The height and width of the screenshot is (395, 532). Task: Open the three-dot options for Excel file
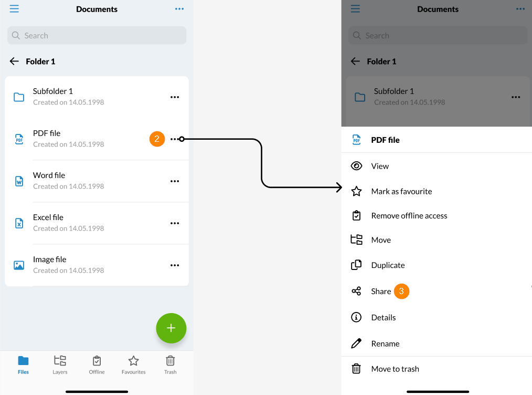tap(175, 223)
